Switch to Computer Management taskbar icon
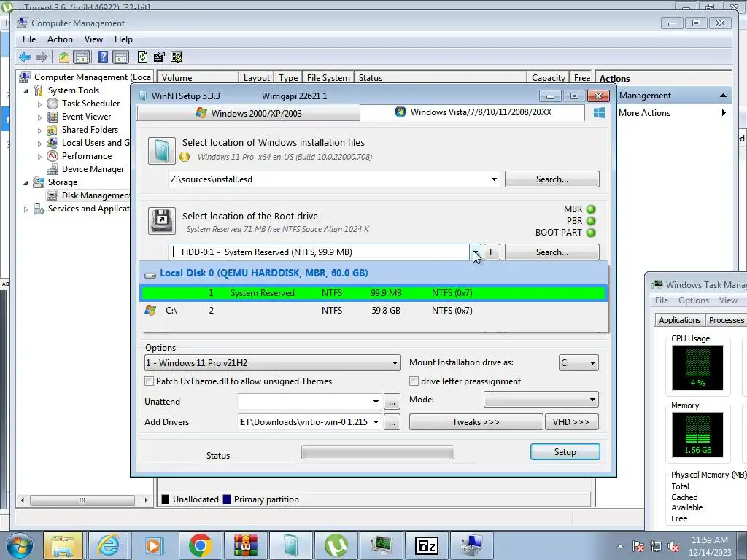 472,545
